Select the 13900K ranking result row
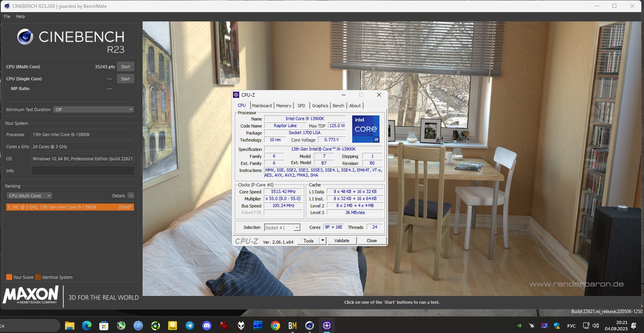644x333 pixels. point(70,207)
